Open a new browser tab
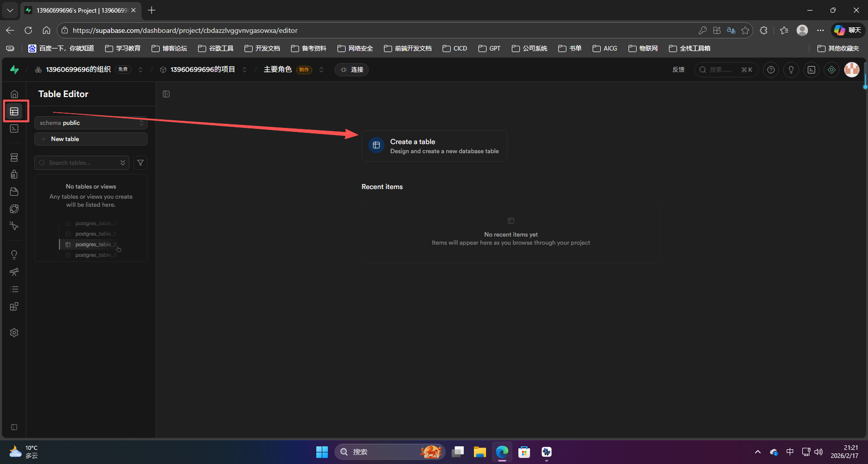This screenshot has height=464, width=868. coord(152,10)
